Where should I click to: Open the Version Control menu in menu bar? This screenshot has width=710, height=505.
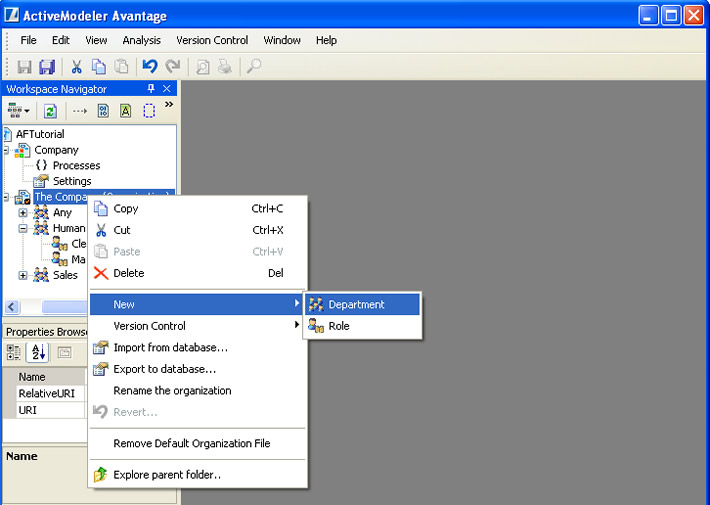pyautogui.click(x=212, y=40)
